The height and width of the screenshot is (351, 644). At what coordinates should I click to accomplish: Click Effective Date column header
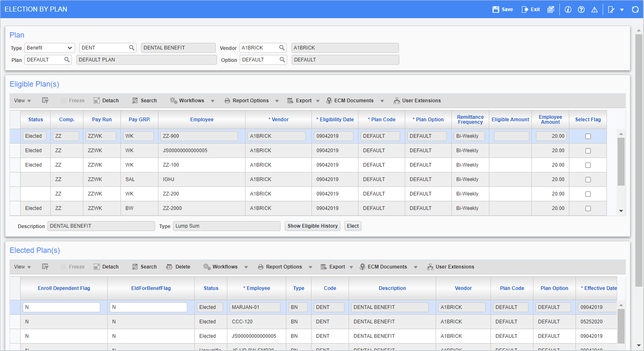[597, 288]
